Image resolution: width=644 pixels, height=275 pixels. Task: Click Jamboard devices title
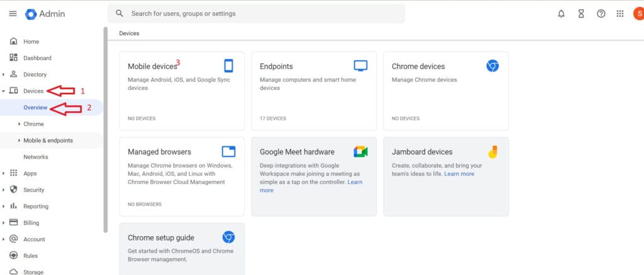click(x=422, y=152)
